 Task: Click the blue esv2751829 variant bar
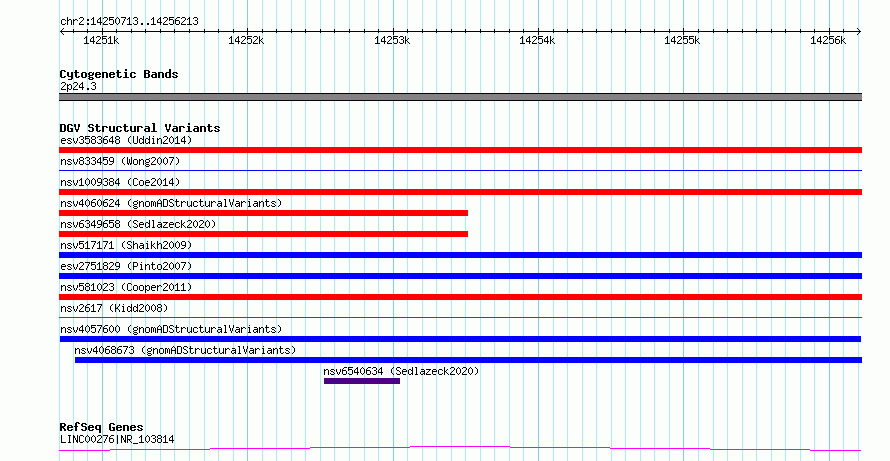460,276
